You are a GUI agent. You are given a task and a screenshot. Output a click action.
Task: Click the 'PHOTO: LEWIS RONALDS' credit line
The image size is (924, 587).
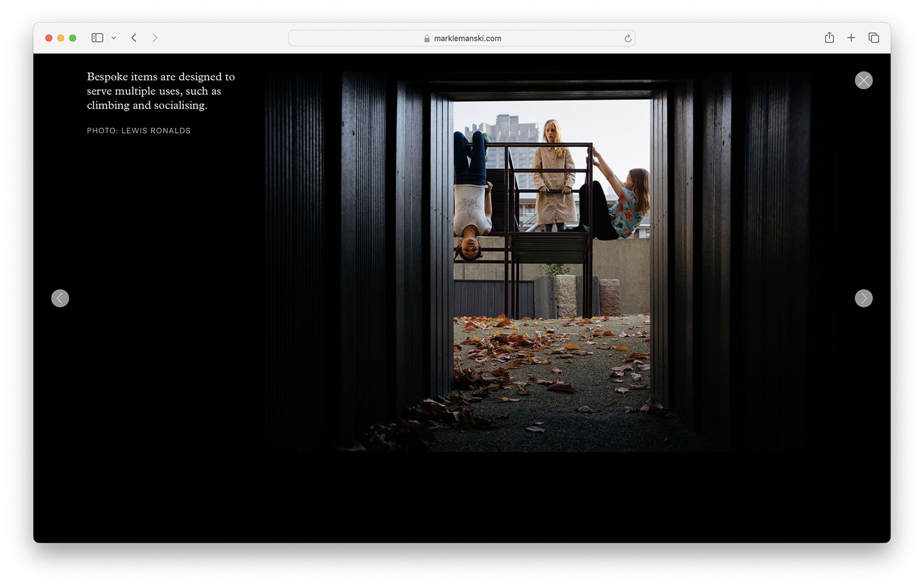(x=139, y=131)
